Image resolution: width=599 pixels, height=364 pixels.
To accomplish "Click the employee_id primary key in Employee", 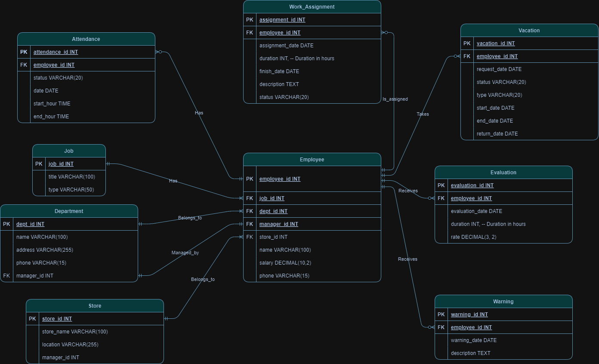I will (x=279, y=179).
